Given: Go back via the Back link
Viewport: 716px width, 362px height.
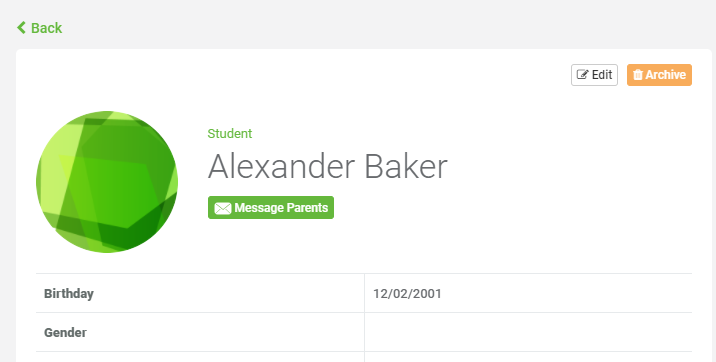Looking at the screenshot, I should [39, 28].
